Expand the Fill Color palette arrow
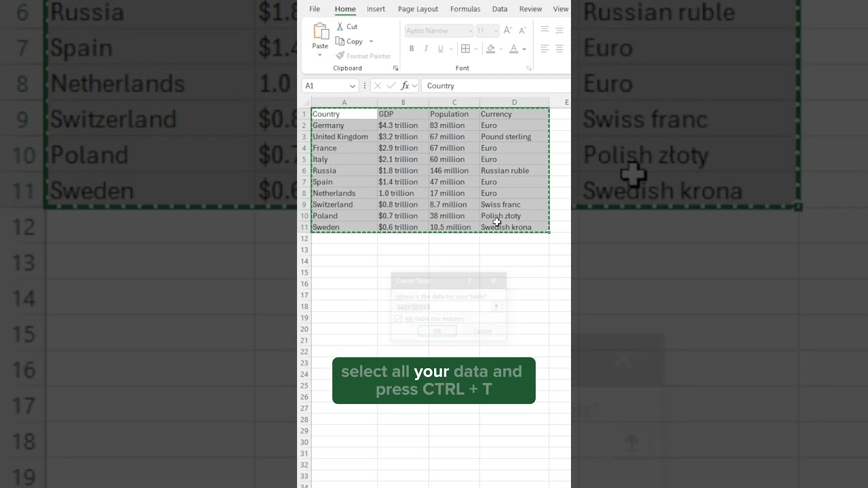The width and height of the screenshot is (868, 488). [501, 49]
